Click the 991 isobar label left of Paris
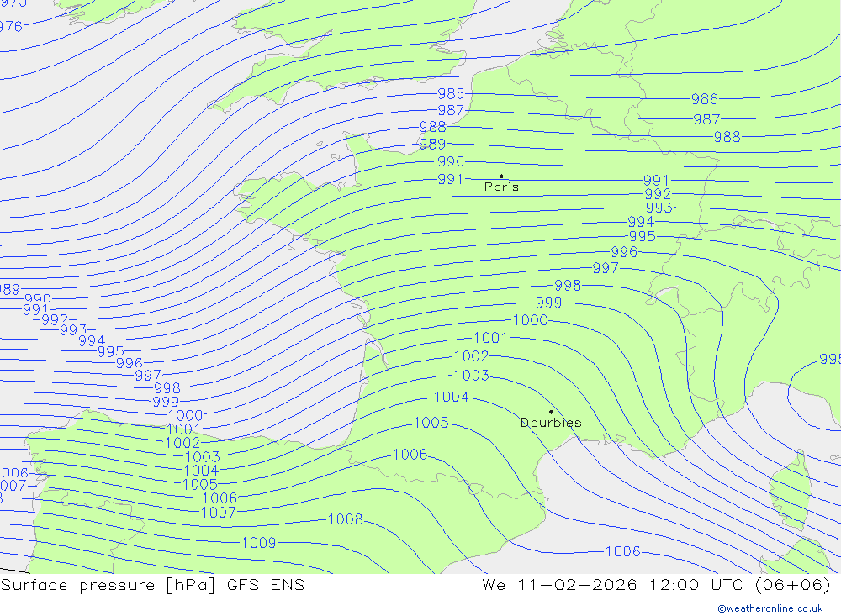 click(451, 179)
